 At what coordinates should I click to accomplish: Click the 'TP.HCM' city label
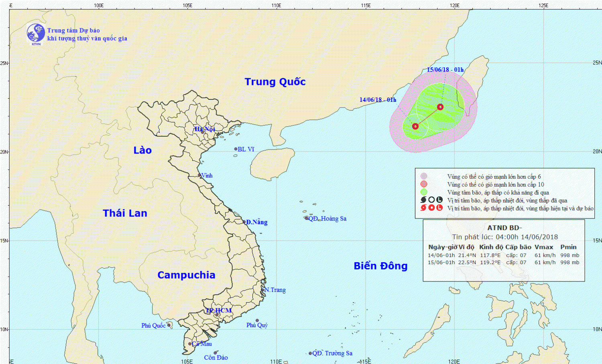click(219, 311)
